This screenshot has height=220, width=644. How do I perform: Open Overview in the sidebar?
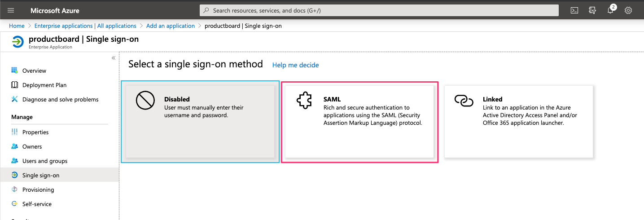pyautogui.click(x=34, y=70)
